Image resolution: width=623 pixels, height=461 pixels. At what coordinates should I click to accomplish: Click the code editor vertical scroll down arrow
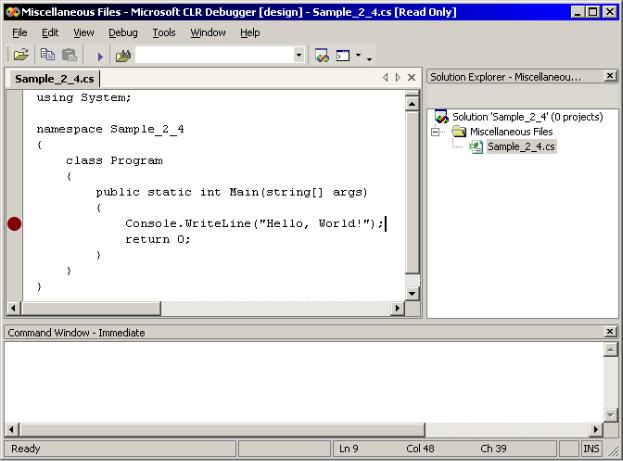[412, 294]
